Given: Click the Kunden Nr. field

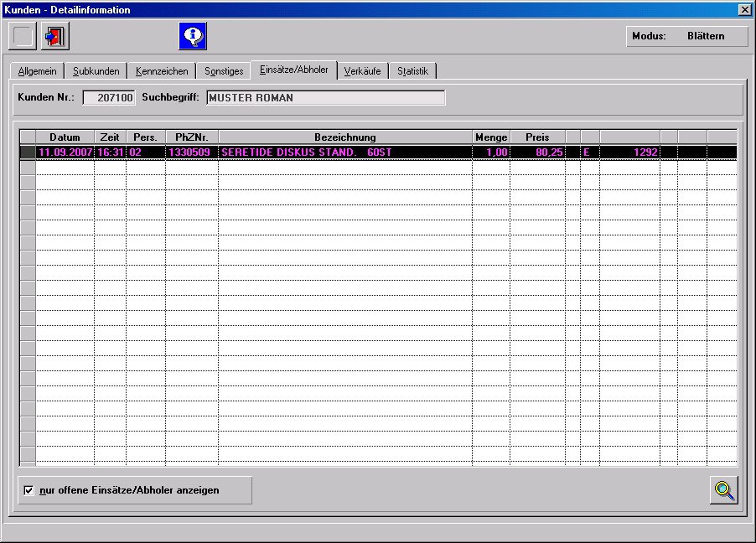Looking at the screenshot, I should [x=109, y=98].
